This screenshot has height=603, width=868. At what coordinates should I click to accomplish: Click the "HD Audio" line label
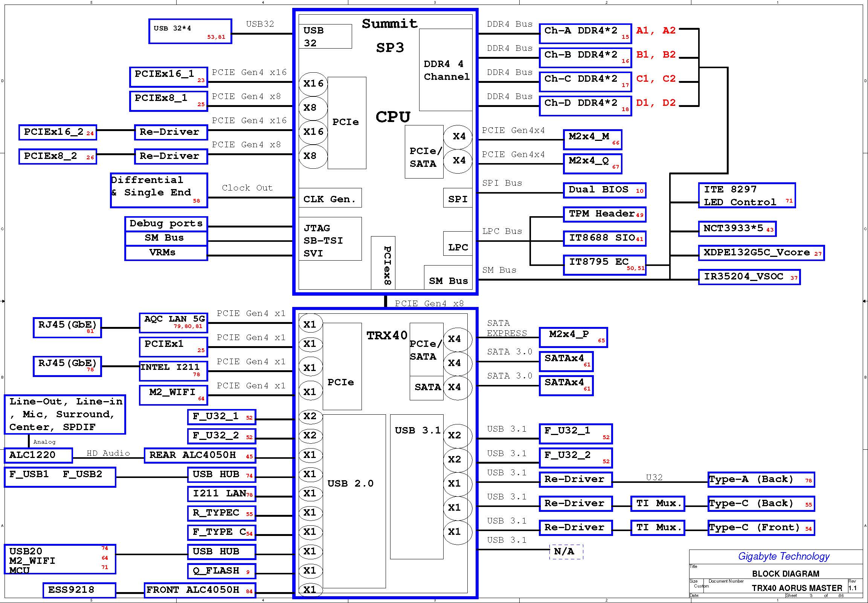(108, 453)
